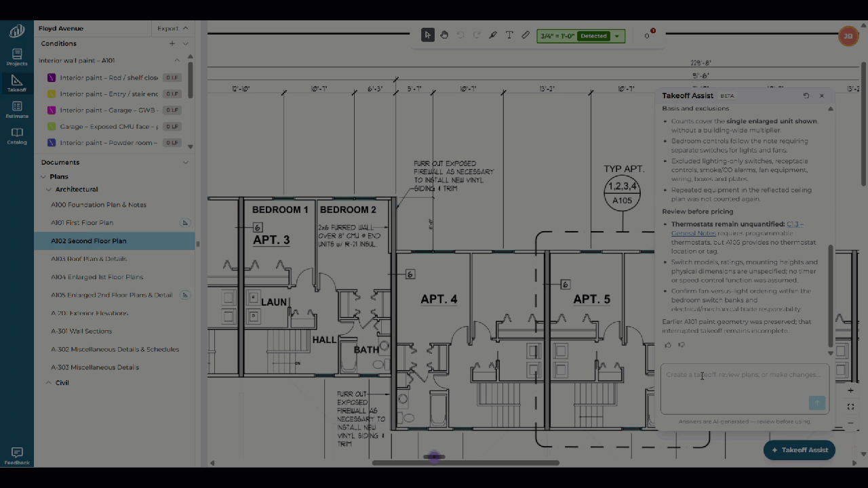Collapse the Documents section
This screenshot has height=488, width=868.
coord(186,162)
